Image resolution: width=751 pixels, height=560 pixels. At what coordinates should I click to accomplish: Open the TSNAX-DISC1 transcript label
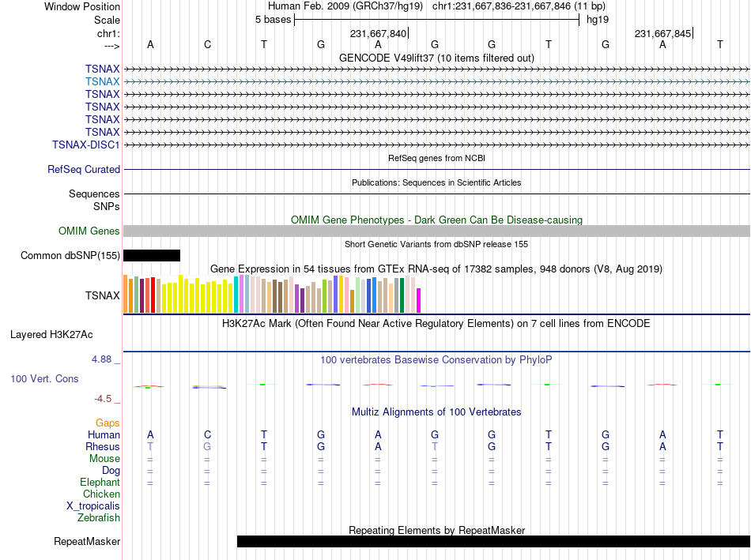coord(85,145)
